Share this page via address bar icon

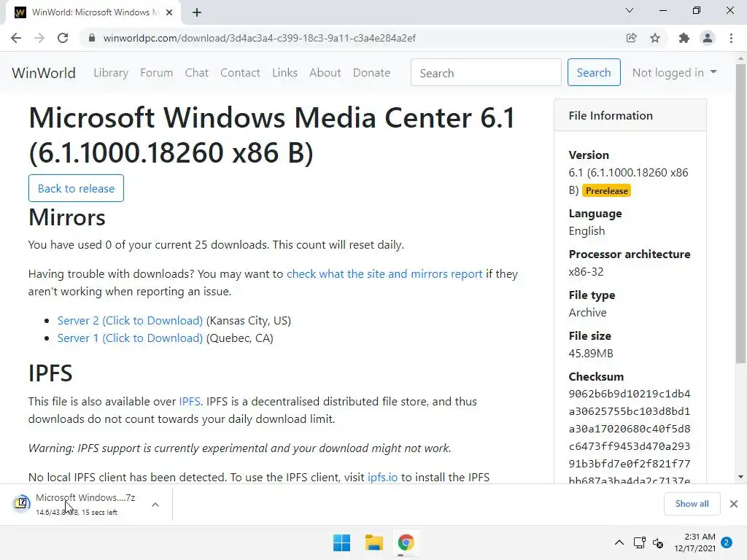[632, 38]
